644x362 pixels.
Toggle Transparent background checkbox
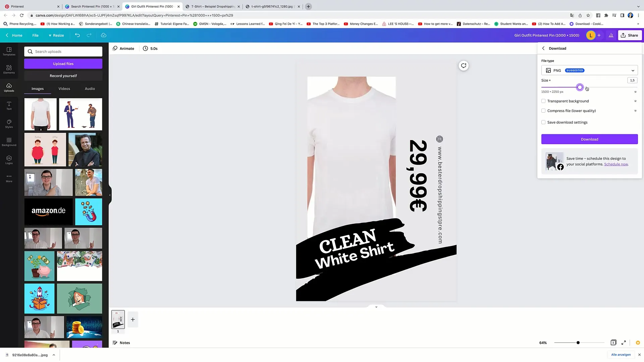click(x=543, y=101)
